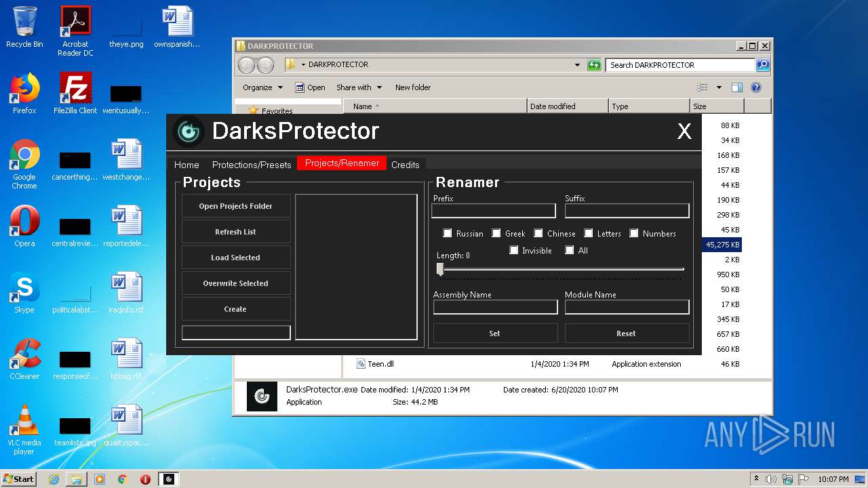Open the Protections/Presets tab
The width and height of the screenshot is (868, 488).
point(252,165)
